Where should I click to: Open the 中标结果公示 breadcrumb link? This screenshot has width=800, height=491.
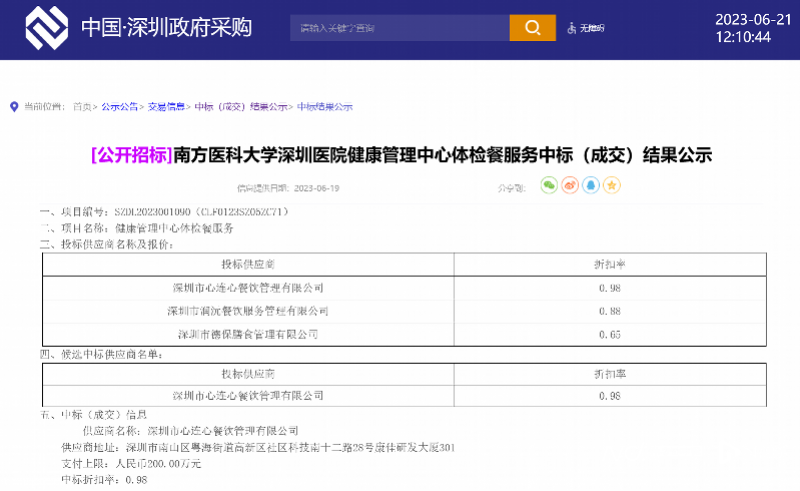point(325,107)
